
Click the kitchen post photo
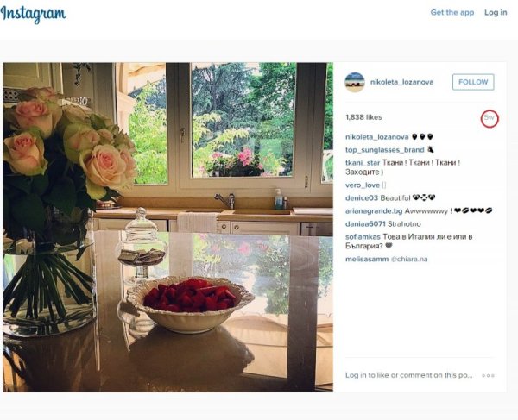click(167, 227)
